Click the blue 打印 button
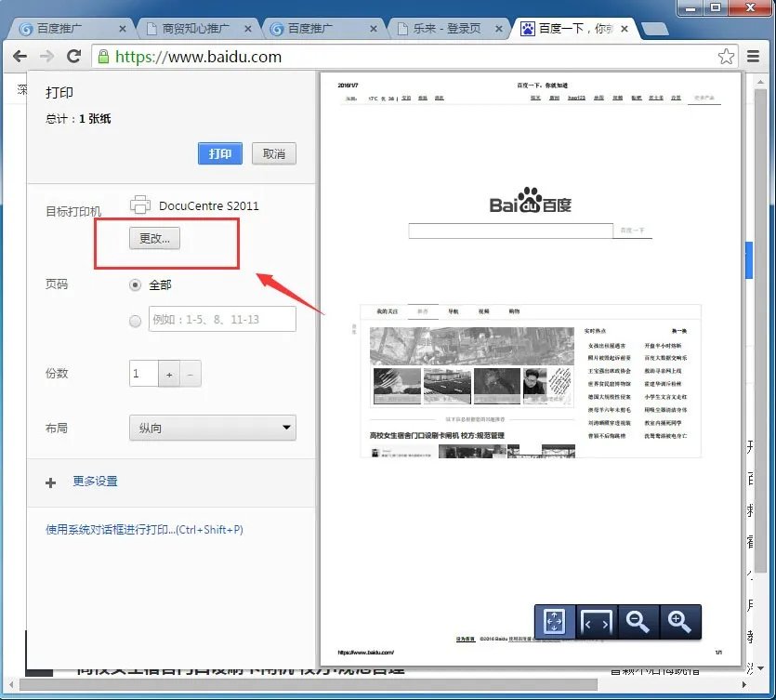This screenshot has width=776, height=700. (219, 153)
